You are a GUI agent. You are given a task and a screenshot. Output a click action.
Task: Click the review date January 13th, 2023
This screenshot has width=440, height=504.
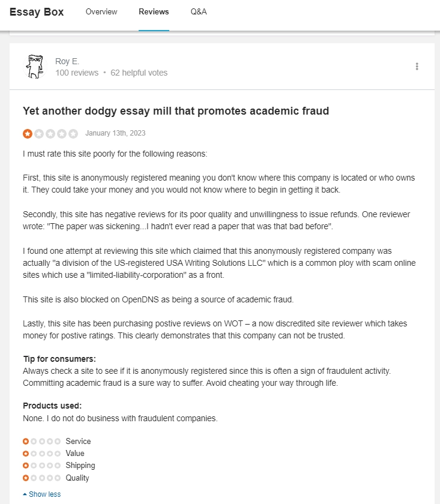pos(115,133)
